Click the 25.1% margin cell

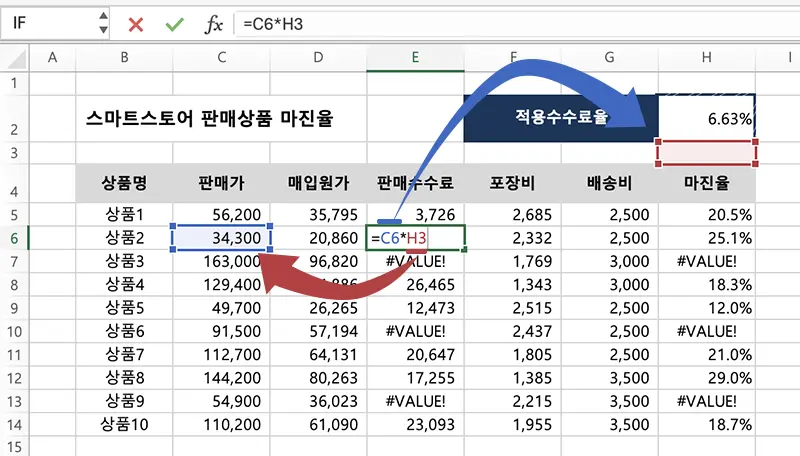pos(707,238)
